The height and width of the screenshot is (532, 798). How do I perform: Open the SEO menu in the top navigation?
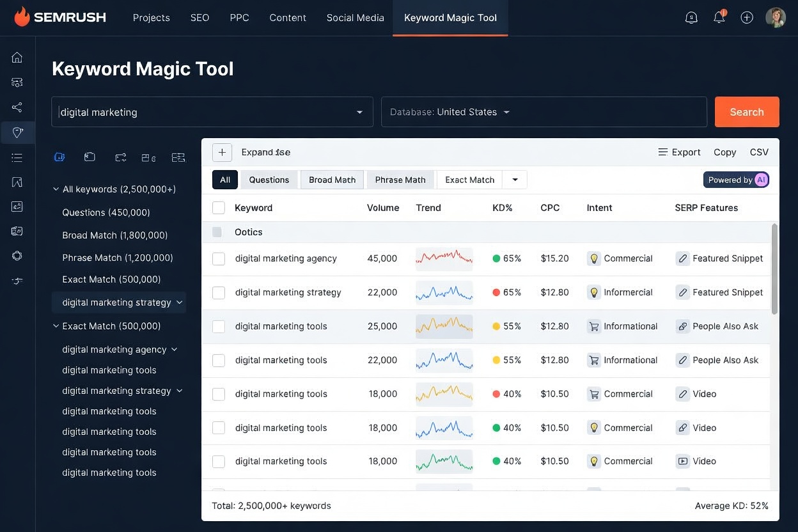coord(199,17)
